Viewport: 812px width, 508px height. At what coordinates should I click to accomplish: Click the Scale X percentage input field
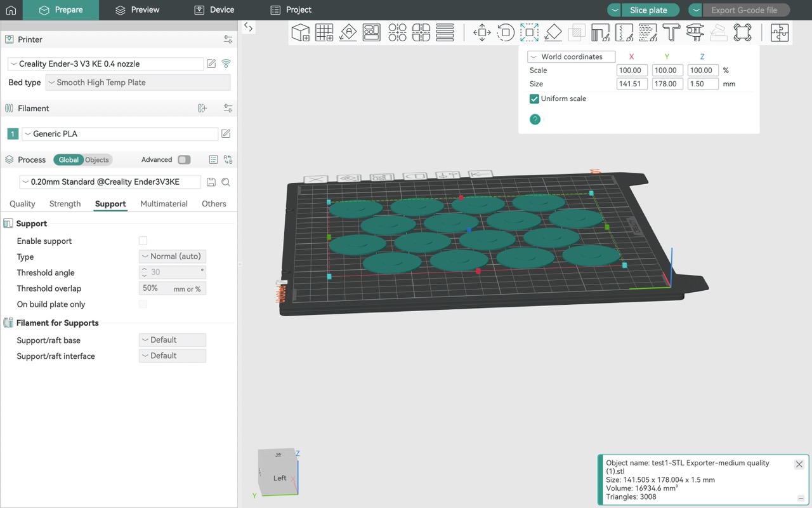(x=631, y=70)
